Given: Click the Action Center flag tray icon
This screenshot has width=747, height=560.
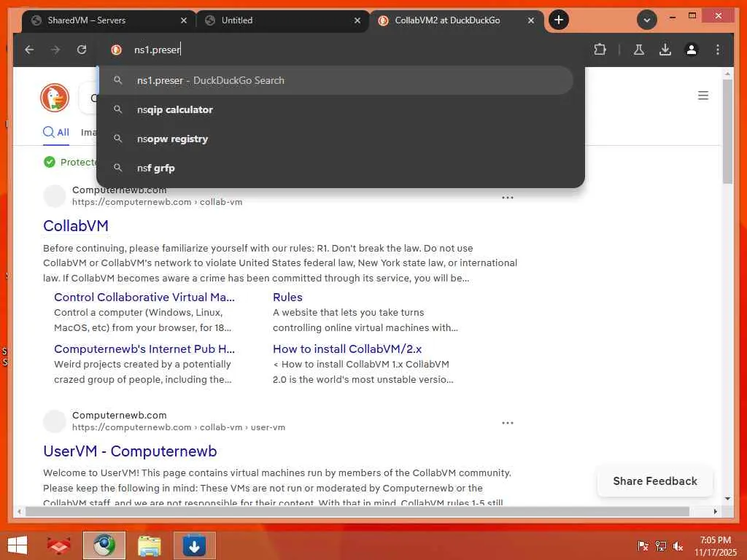Looking at the screenshot, I should point(643,545).
